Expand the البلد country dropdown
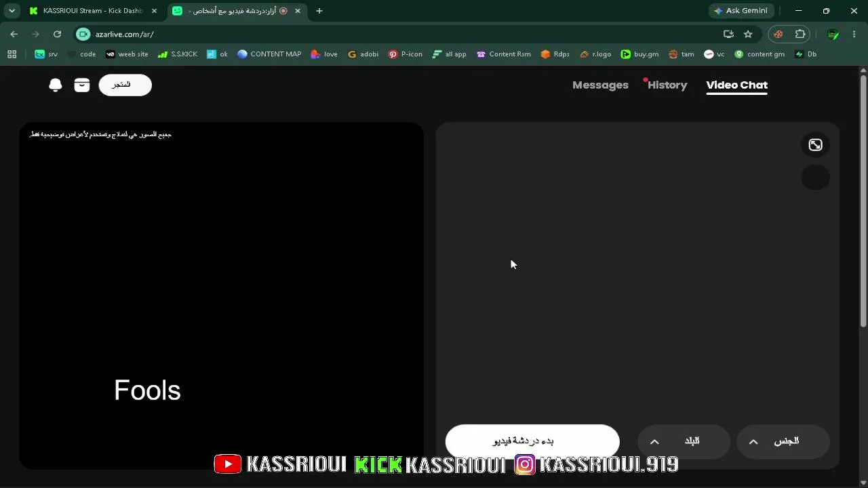This screenshot has width=868, height=488. [x=684, y=441]
